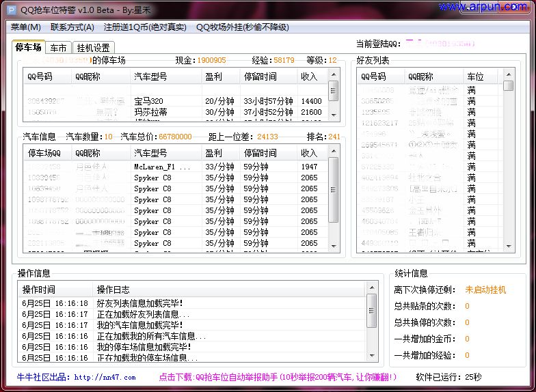
Task: Select log entry 我的汽车信息加载完毕!
Action: (191, 325)
